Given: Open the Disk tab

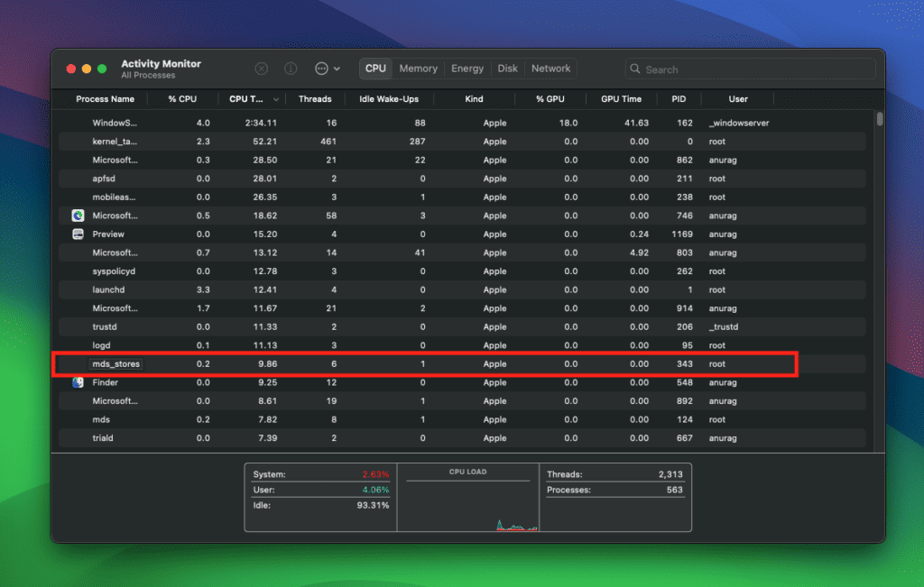Looking at the screenshot, I should pos(508,69).
